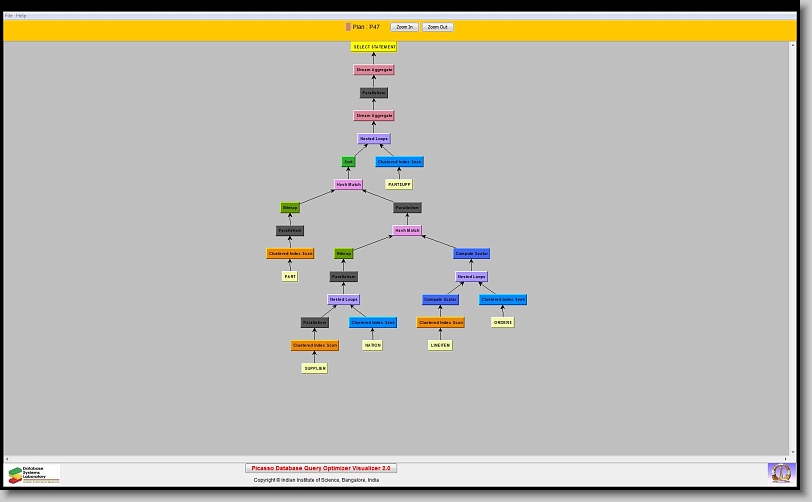Open the File menu
Image resolution: width=812 pixels, height=502 pixels.
pos(9,16)
